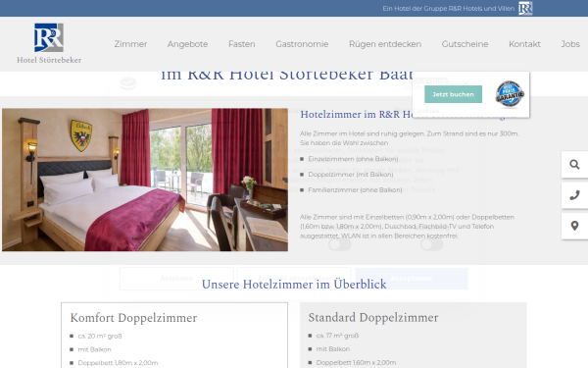Click 'mit Balkon' in Komfort Doppelzimmer card
This screenshot has height=368, width=588.
[x=94, y=349]
